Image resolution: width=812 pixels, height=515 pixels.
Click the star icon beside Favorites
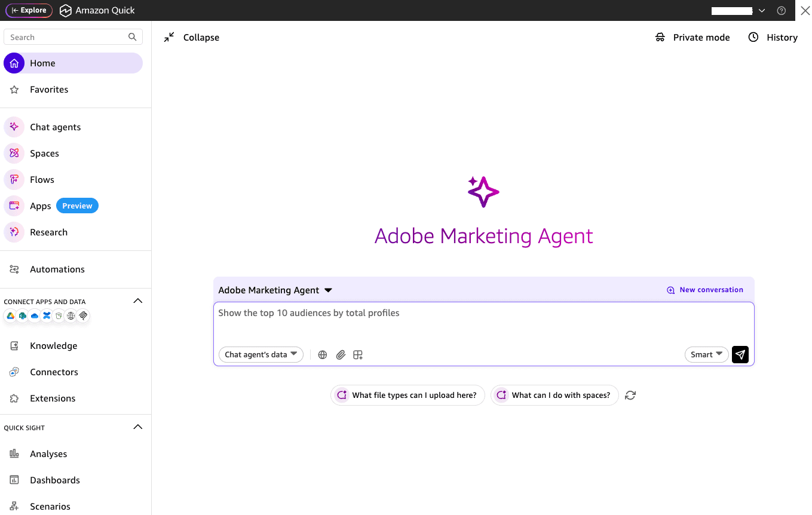click(x=14, y=90)
